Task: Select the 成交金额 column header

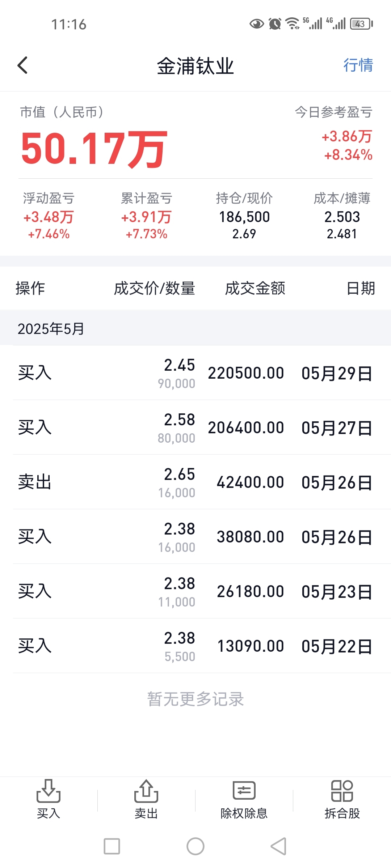Action: coord(255,288)
